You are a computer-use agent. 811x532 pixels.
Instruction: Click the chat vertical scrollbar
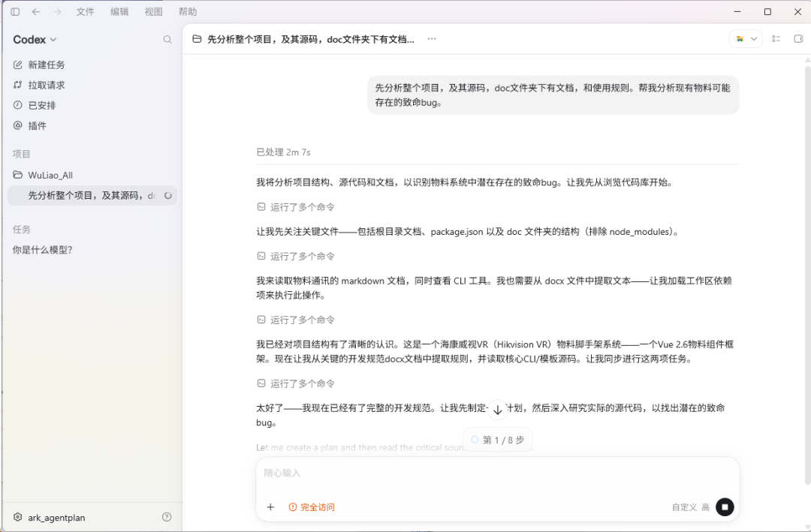click(808, 274)
